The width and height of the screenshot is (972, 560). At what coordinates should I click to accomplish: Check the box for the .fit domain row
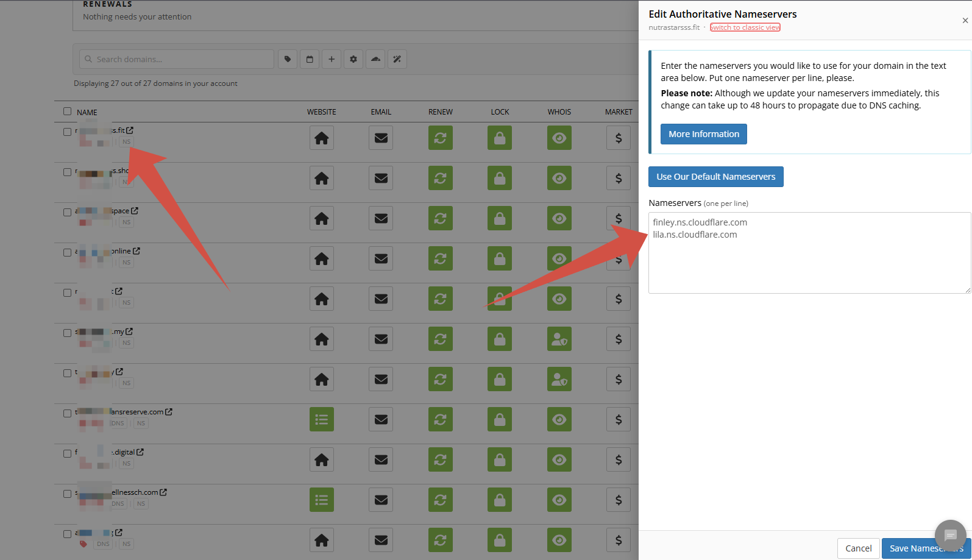(68, 132)
